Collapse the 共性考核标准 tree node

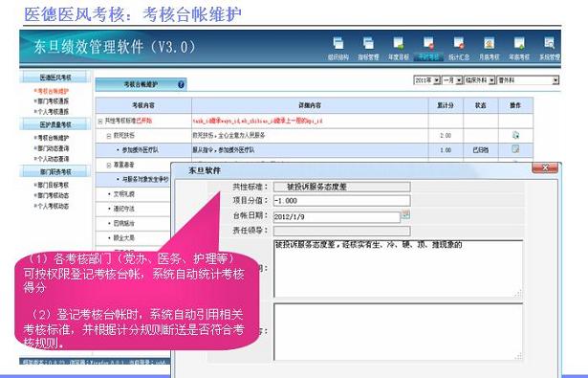(x=100, y=122)
